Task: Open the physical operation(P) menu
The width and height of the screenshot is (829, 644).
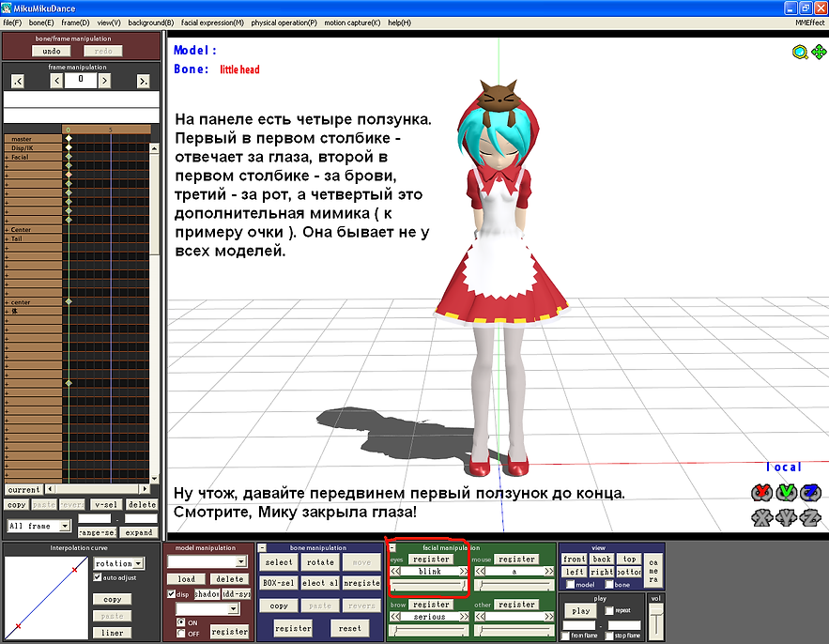Action: click(284, 23)
